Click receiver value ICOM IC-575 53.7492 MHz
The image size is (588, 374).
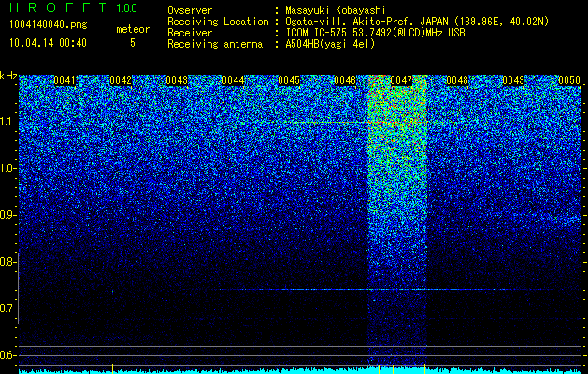tap(375, 33)
